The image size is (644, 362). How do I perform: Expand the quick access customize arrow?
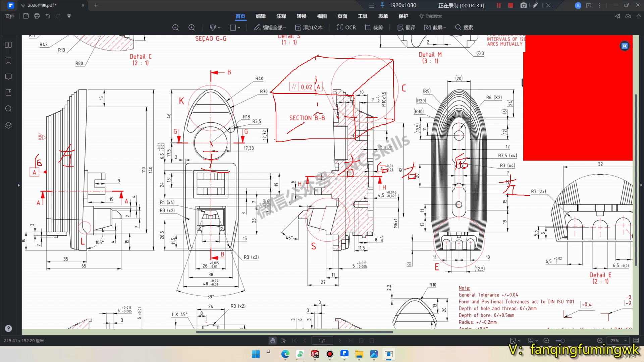click(69, 16)
